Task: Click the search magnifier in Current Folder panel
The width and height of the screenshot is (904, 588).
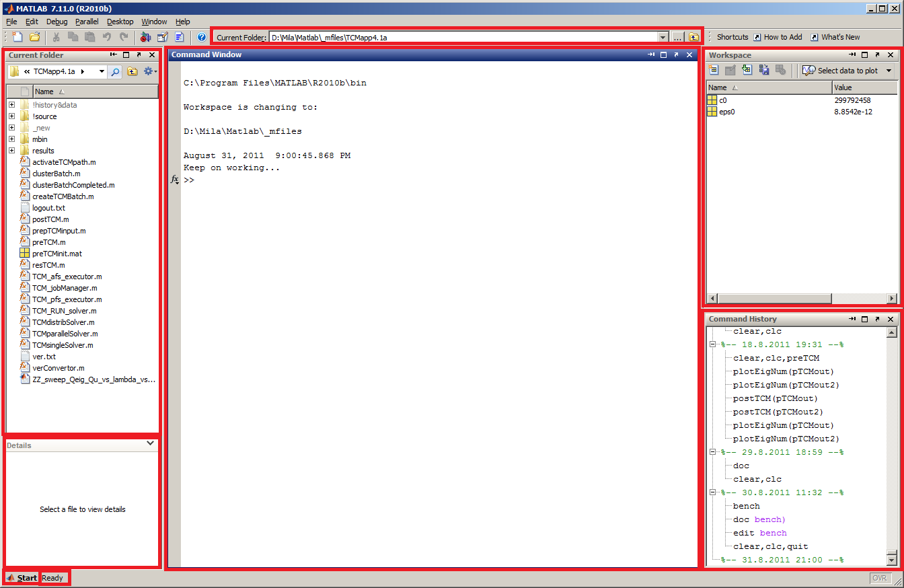Action: click(x=115, y=71)
